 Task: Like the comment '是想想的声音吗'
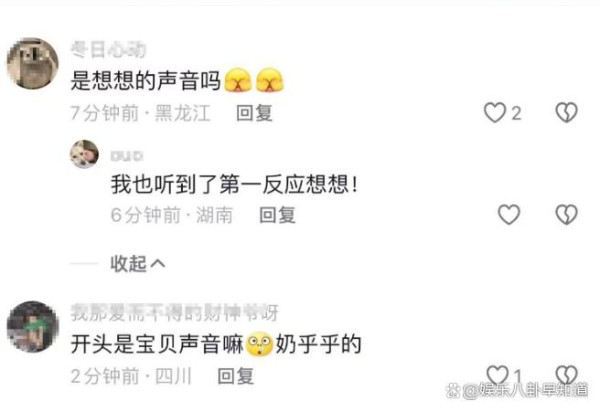495,113
